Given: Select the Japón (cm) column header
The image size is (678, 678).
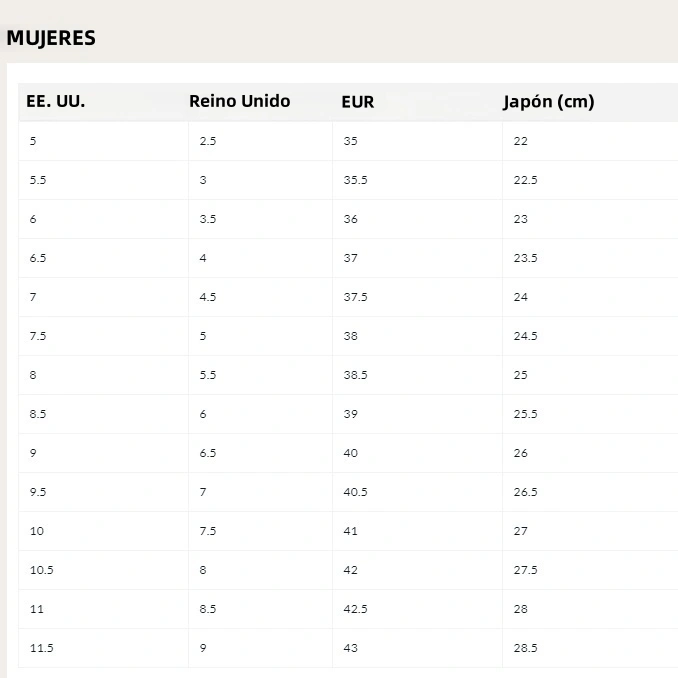Looking at the screenshot, I should click(548, 102).
